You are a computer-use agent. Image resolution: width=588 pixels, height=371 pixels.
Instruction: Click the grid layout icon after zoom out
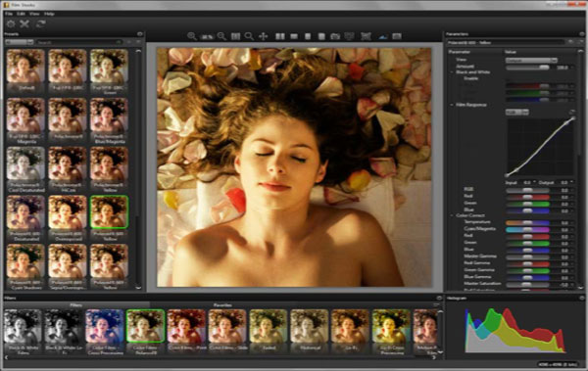click(235, 36)
